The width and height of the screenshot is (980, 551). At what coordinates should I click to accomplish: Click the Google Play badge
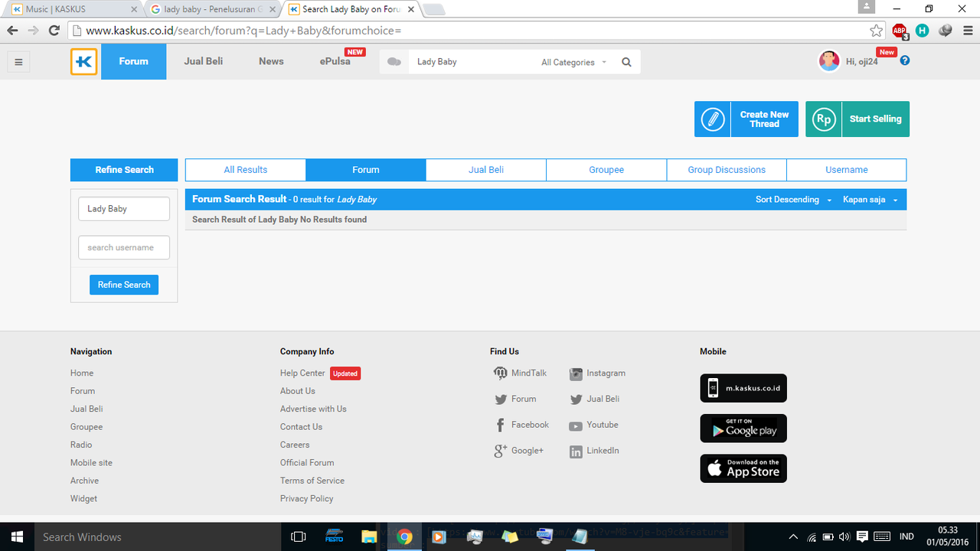point(743,429)
